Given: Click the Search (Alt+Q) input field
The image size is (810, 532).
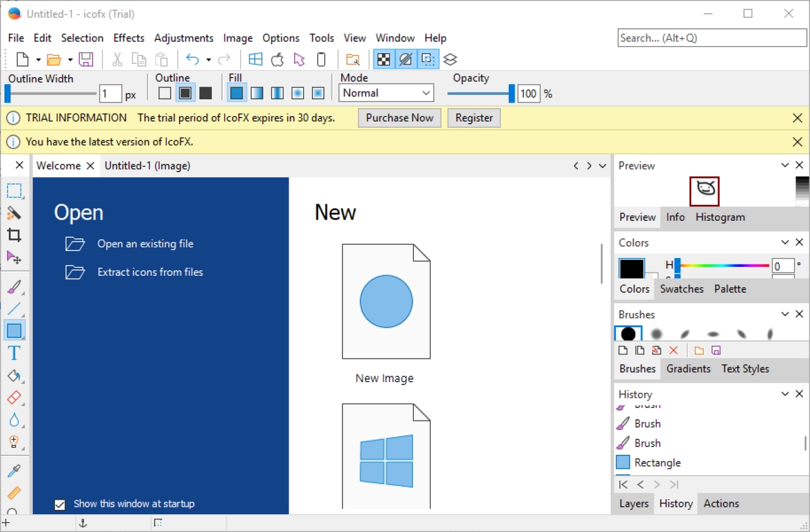Looking at the screenshot, I should pos(712,38).
